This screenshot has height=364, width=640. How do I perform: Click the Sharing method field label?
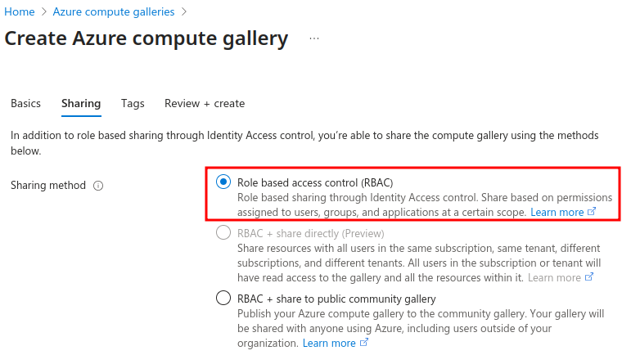point(48,186)
